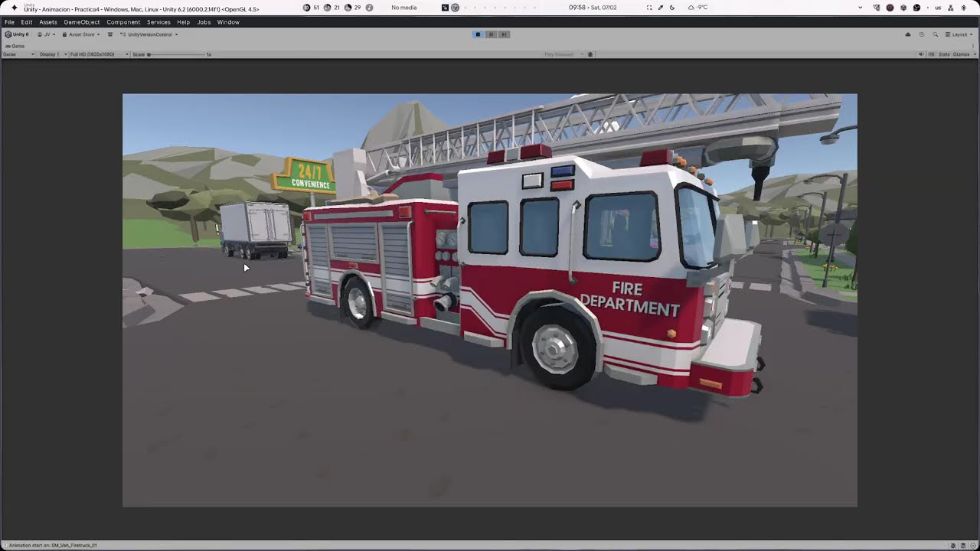Open the Undo History icon
980x551 pixels.
tap(922, 34)
